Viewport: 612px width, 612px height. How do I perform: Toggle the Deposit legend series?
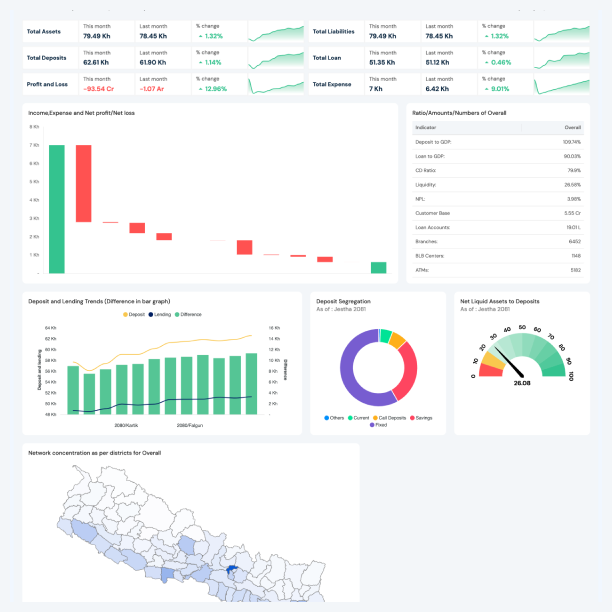coord(134,315)
